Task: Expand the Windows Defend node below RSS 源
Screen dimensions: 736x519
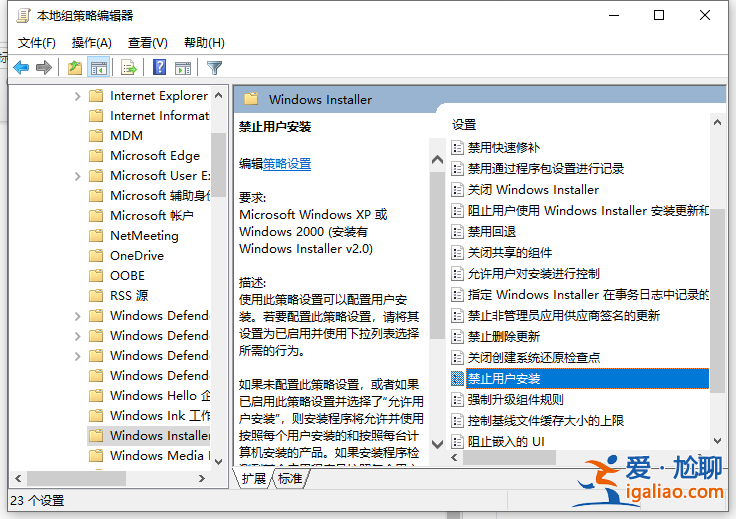Action: pyautogui.click(x=77, y=316)
